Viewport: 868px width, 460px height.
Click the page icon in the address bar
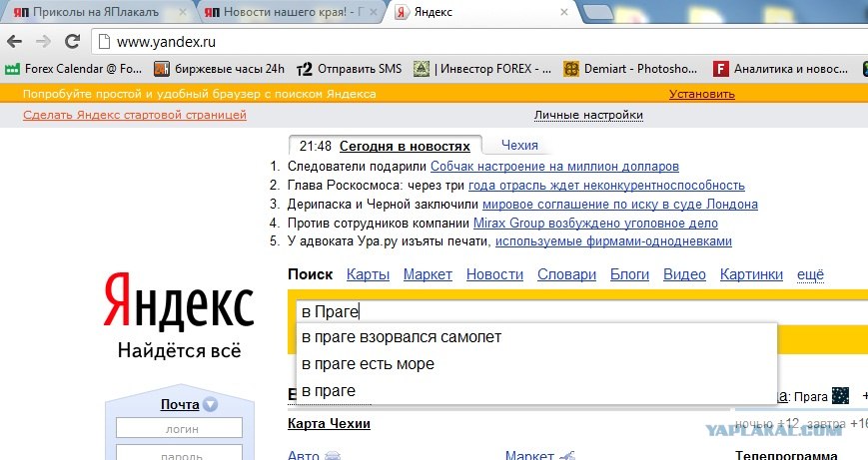(x=104, y=42)
